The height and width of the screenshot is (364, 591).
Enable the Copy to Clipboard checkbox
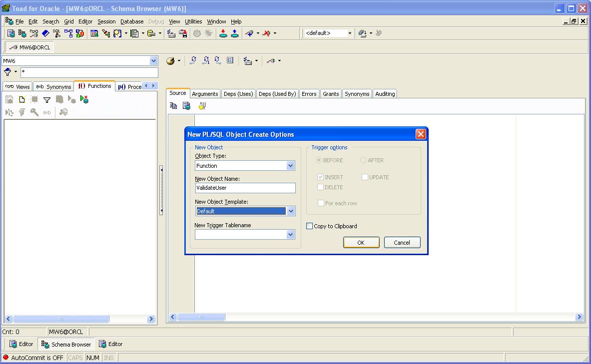309,226
